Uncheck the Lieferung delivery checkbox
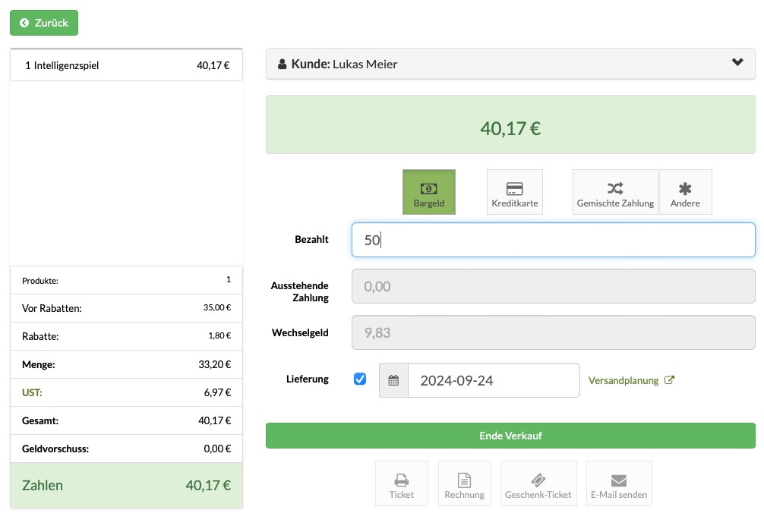 360,379
